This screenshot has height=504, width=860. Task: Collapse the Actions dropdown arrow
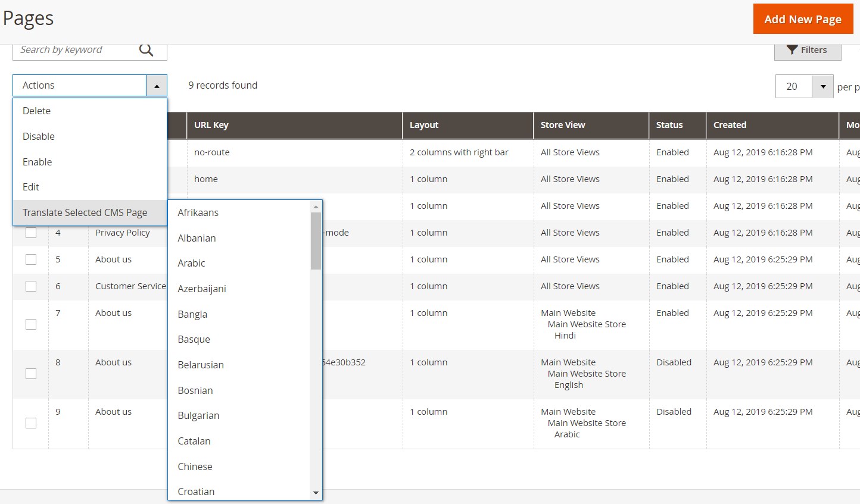tap(156, 86)
